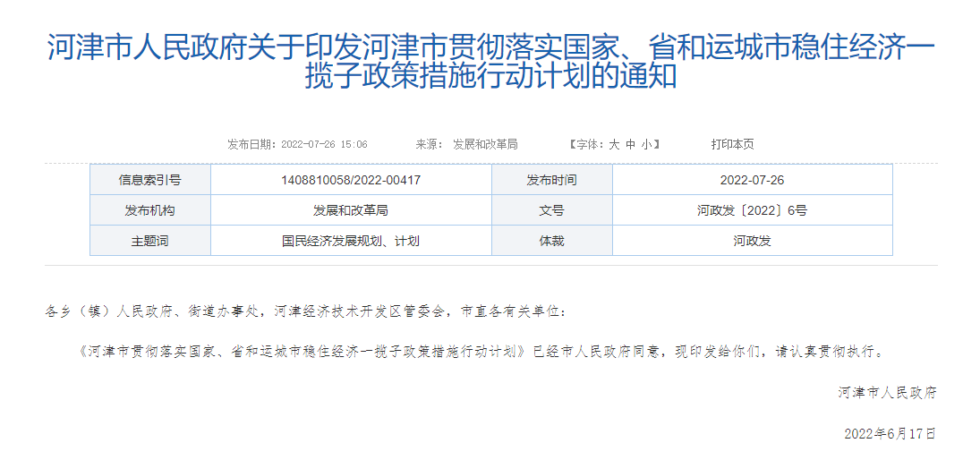Select document number 河政发〔2022〕6号
The image size is (980, 460).
[752, 210]
